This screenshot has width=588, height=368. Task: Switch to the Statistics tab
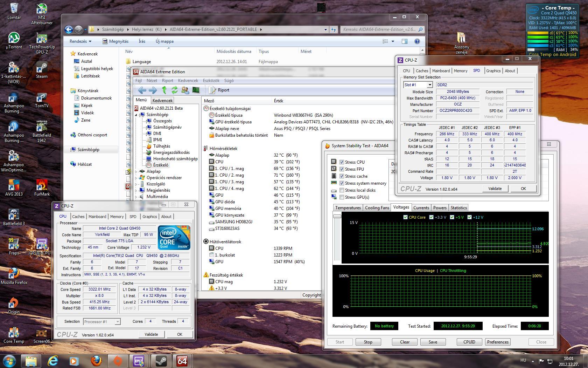click(x=458, y=208)
